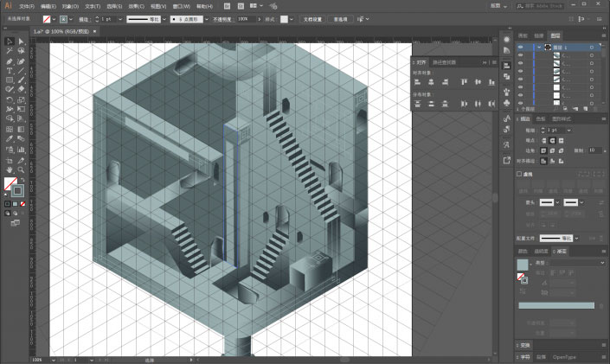Toggle visibility of 图层 1 layer
The image size is (610, 364).
pyautogui.click(x=521, y=47)
